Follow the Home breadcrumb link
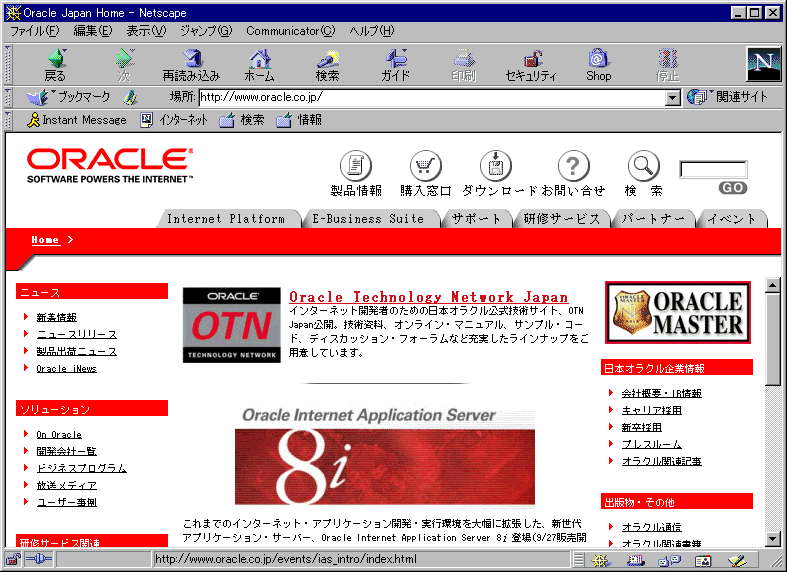 [45, 240]
